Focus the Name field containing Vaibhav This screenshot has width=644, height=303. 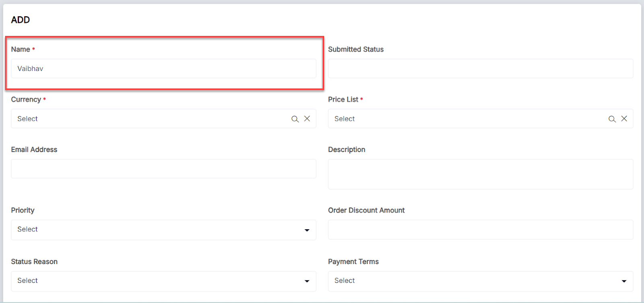[163, 68]
